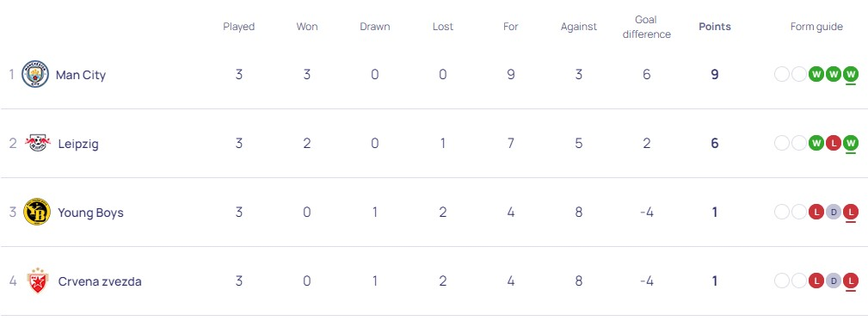Viewport: 868px width, 327px height.
Task: Sort table by Points column header
Action: point(715,27)
